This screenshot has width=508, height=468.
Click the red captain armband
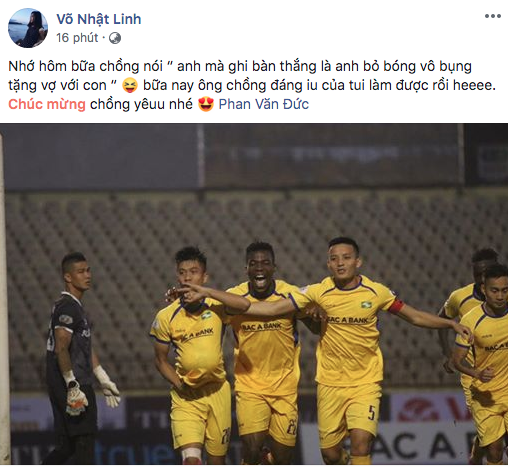tap(397, 306)
